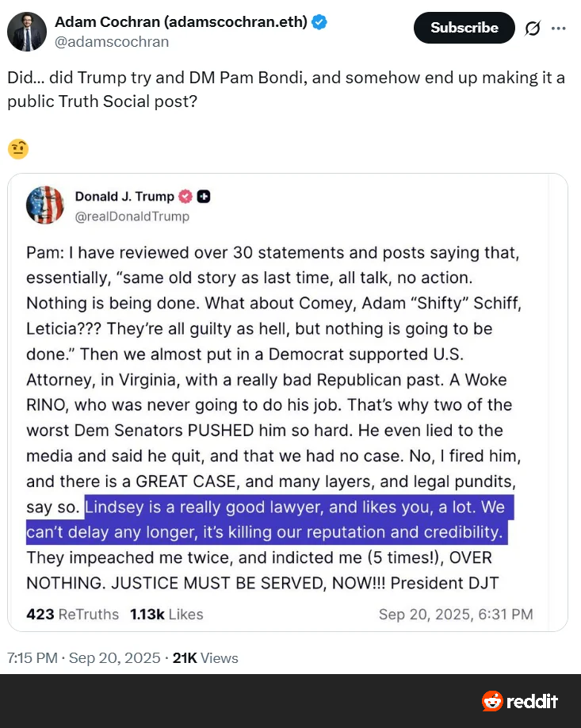Click the raised eyebrow emoji
This screenshot has width=581, height=728.
pos(17,148)
